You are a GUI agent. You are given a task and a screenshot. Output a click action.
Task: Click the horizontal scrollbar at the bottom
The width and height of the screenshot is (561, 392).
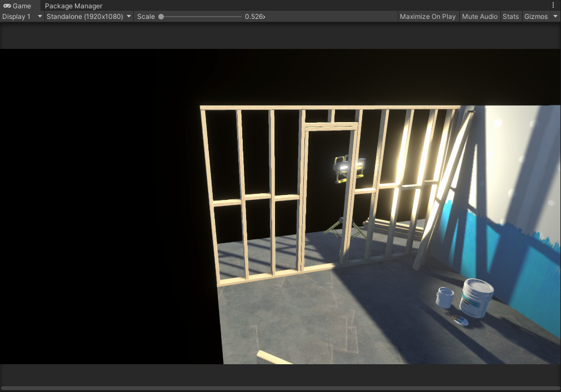pyautogui.click(x=280, y=388)
